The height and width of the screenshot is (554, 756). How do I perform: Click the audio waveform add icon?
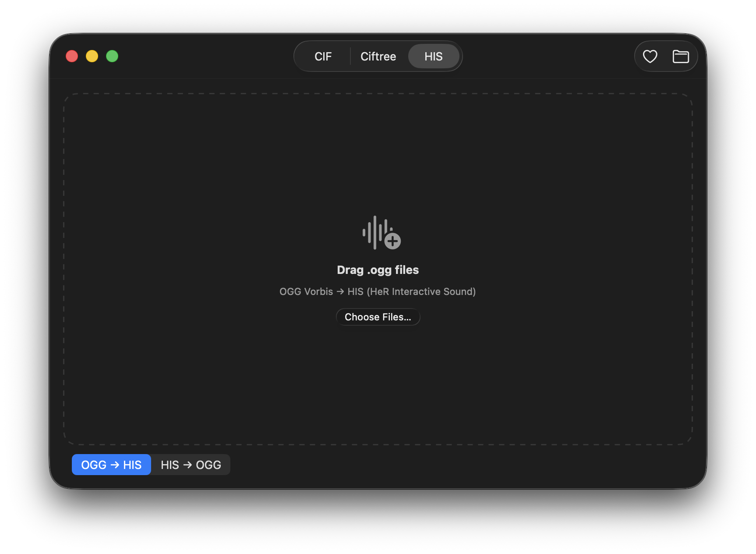(x=382, y=232)
